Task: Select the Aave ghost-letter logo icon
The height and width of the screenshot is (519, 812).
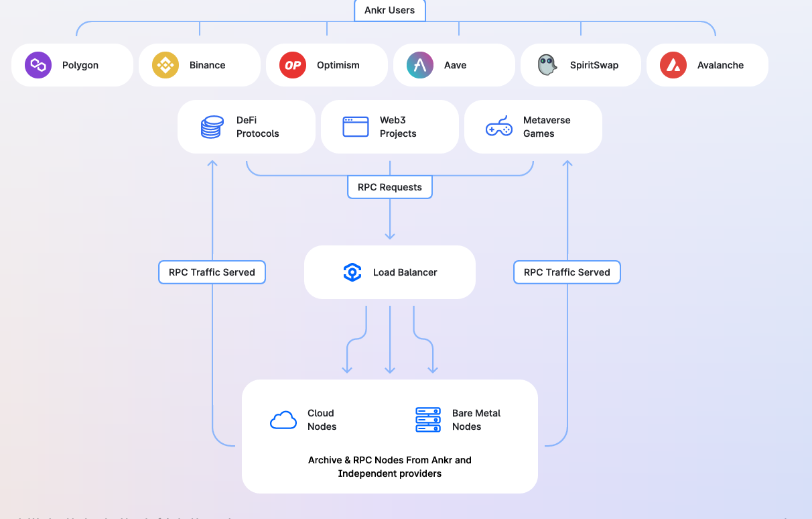Action: 420,65
